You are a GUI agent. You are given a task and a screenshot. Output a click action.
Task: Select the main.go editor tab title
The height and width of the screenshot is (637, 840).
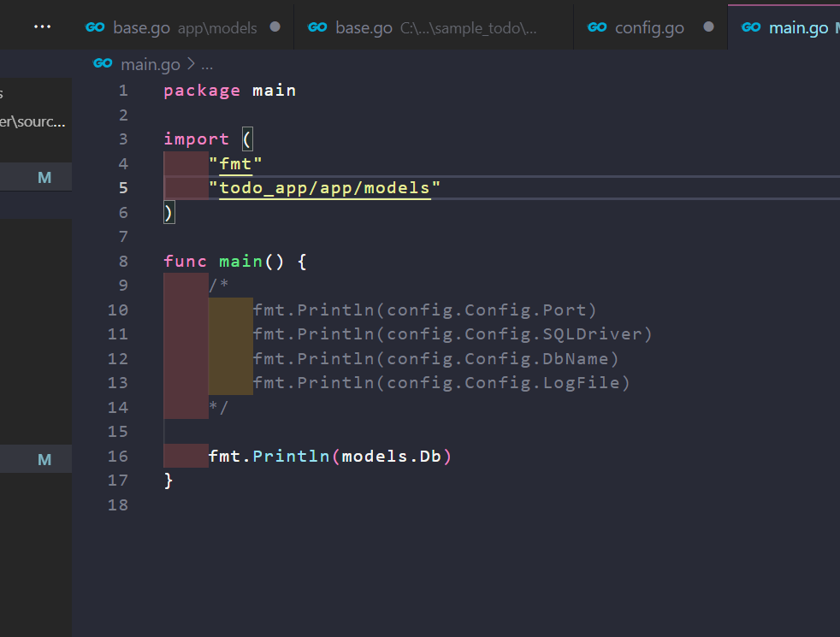tap(798, 28)
